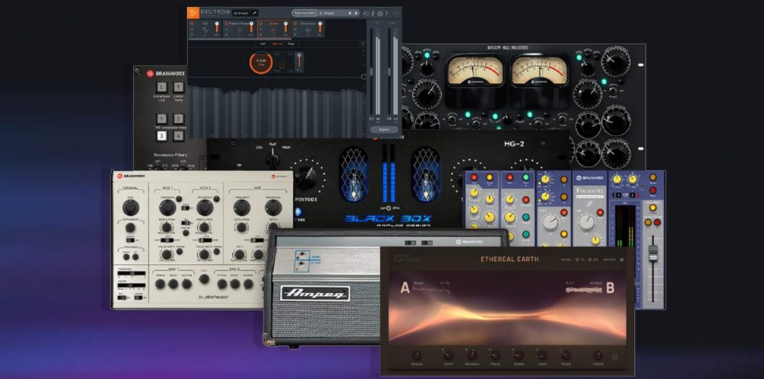The height and width of the screenshot is (379, 764).
Task: Select compressor mode button 4 on Brainworx panel
Action: 179,136
